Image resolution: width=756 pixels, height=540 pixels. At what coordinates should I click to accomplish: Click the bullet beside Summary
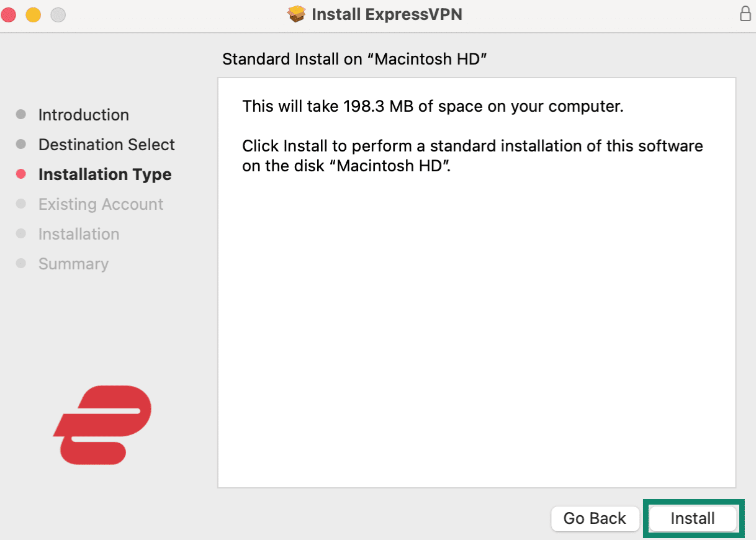pos(20,264)
